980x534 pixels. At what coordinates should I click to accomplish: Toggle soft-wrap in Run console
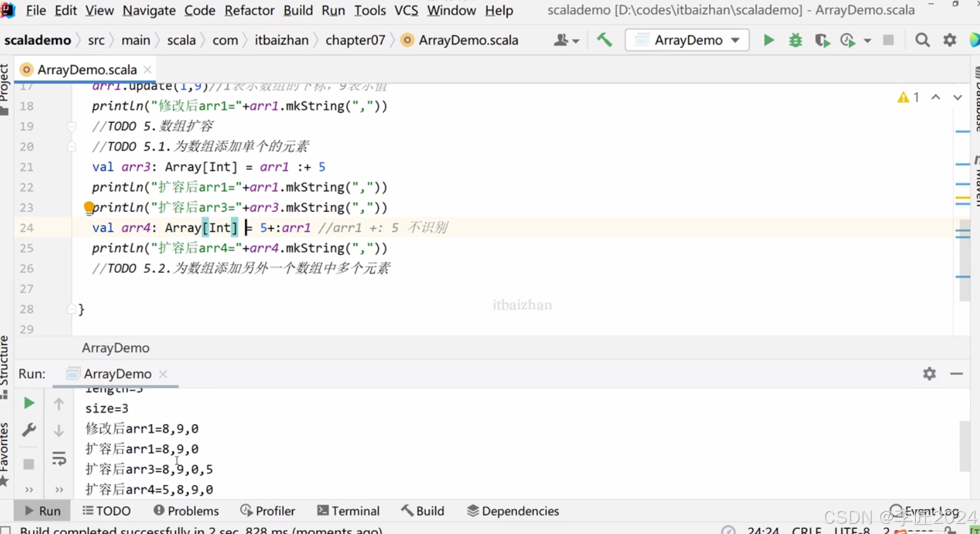(59, 458)
